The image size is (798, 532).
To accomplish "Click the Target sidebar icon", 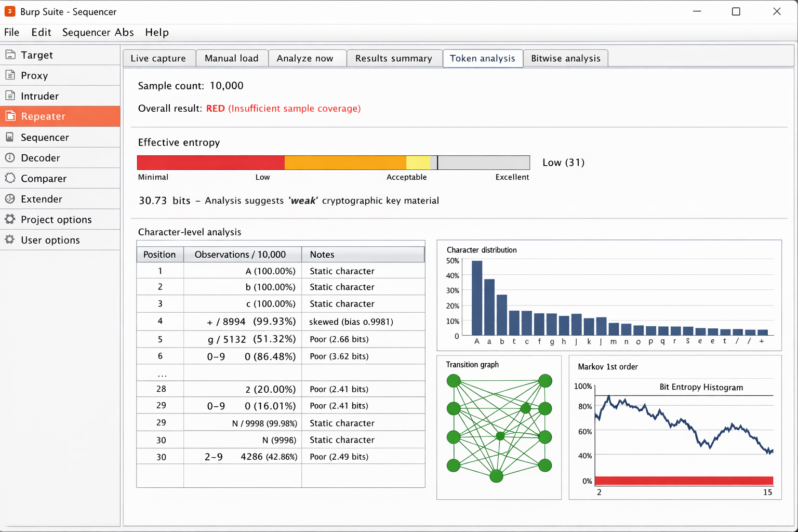I will [x=10, y=55].
